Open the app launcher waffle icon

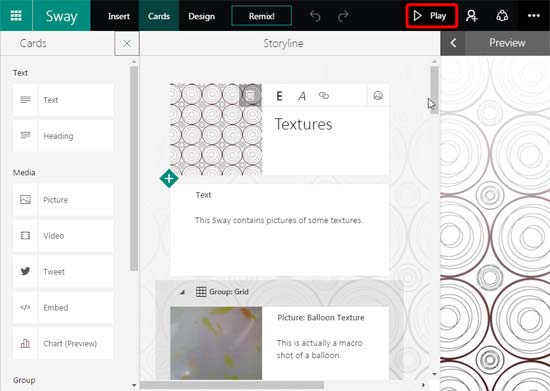[x=16, y=15]
